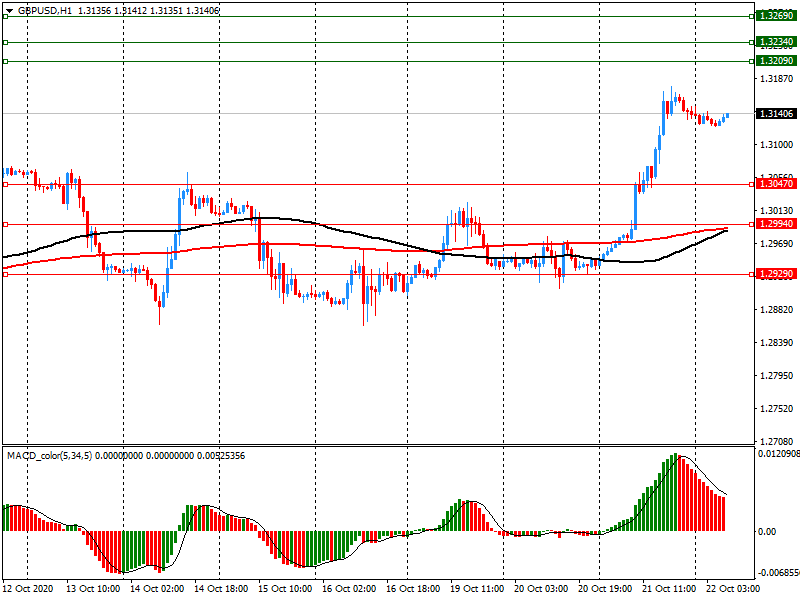The height and width of the screenshot is (600, 800).
Task: Click the 16 Oct 18:00 time axis label
Action: [x=413, y=588]
